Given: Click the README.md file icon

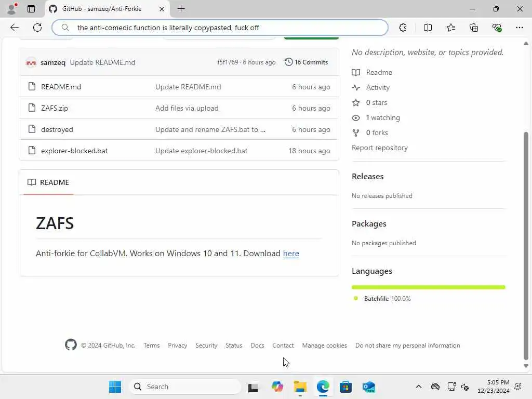Looking at the screenshot, I should point(32,87).
